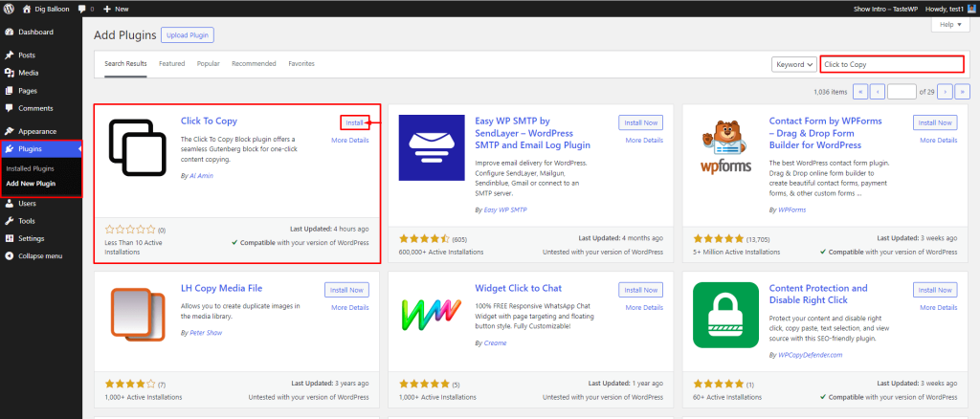Click the Easy WP SMTP envelope icon
The height and width of the screenshot is (419, 980).
click(x=432, y=148)
